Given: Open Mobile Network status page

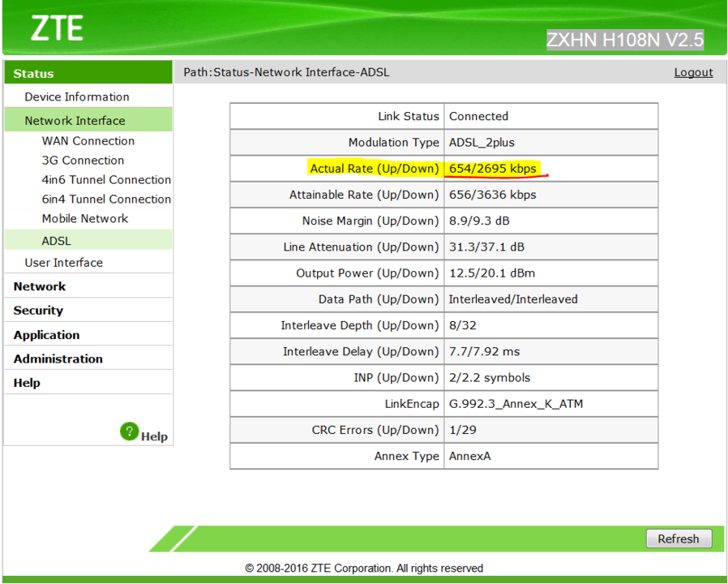Looking at the screenshot, I should [x=85, y=218].
